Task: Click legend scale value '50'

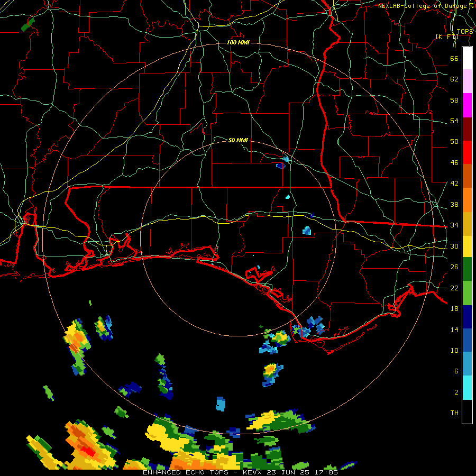Action: pos(454,142)
